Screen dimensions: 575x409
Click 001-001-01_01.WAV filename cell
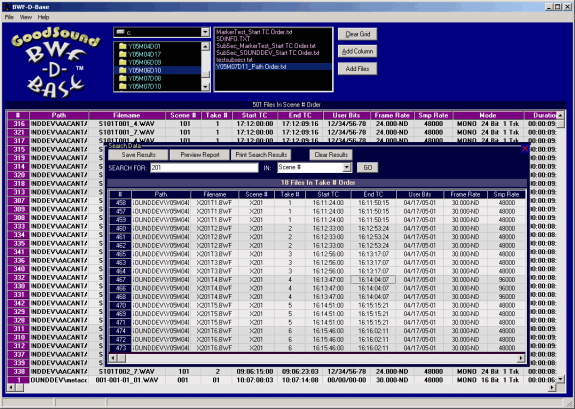point(127,380)
